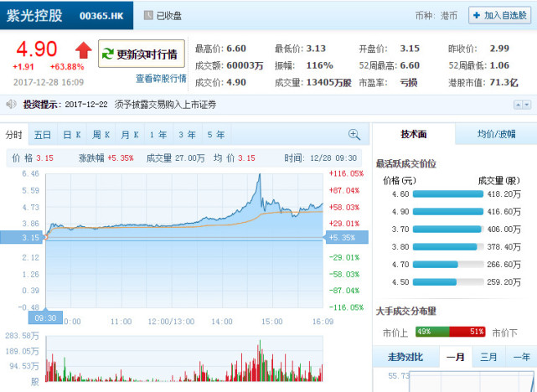Add stock via 加入自选股 button
Viewport: 537px width, 392px height.
tap(499, 15)
